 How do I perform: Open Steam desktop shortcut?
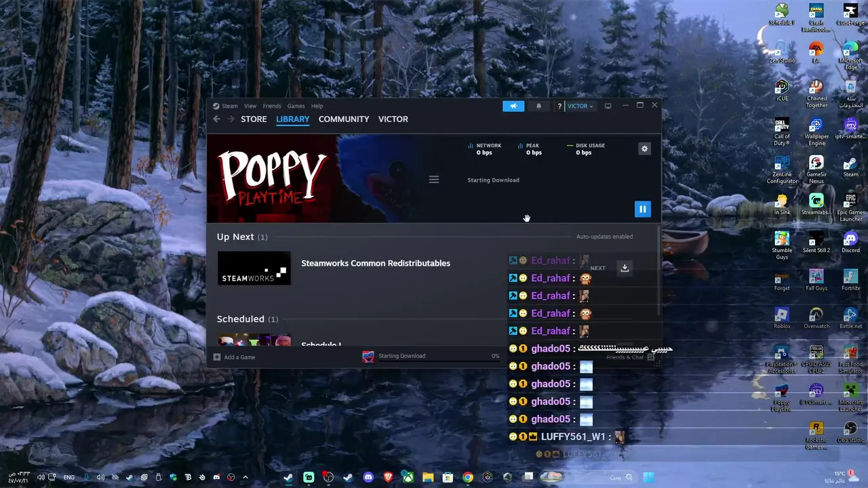(850, 166)
